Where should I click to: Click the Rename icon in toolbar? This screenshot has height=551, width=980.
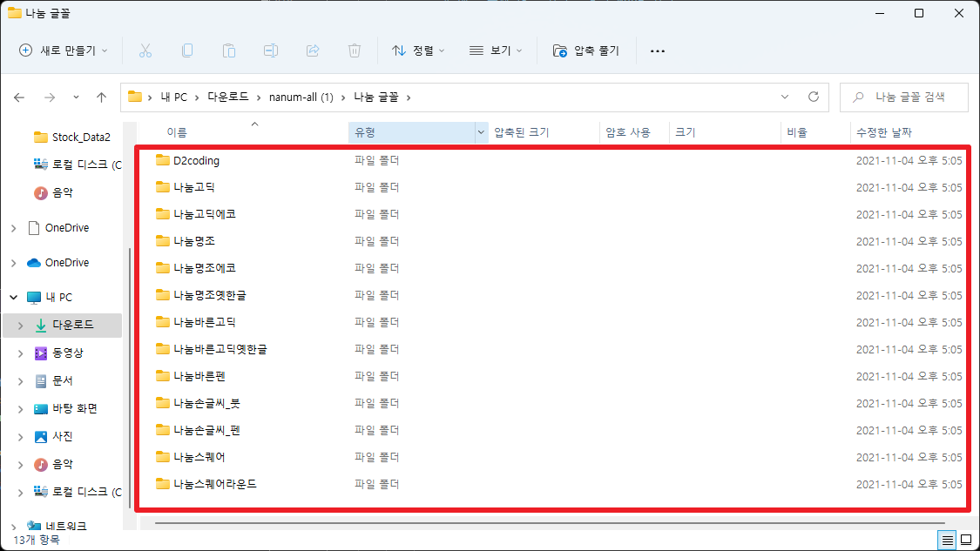pyautogui.click(x=271, y=50)
